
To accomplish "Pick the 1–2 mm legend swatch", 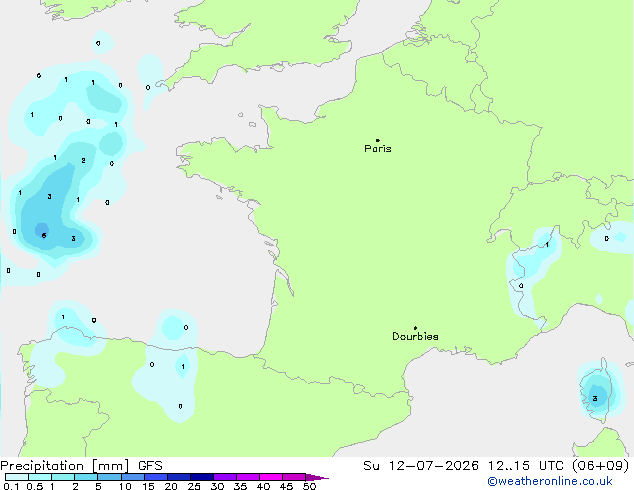I will [63, 477].
